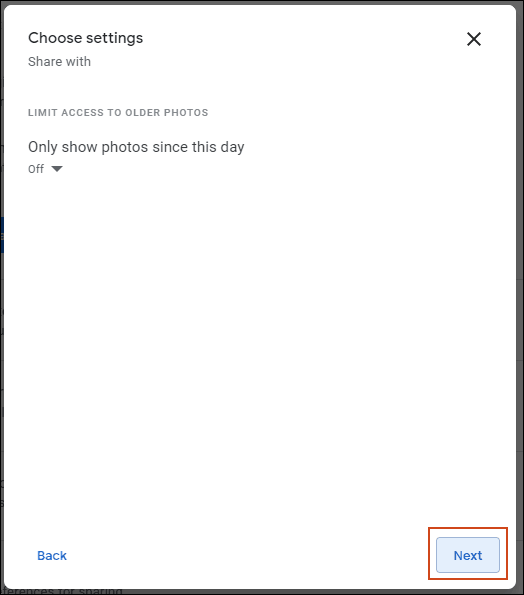
Task: Click the 'Share with' subtitle text
Action: coord(60,61)
